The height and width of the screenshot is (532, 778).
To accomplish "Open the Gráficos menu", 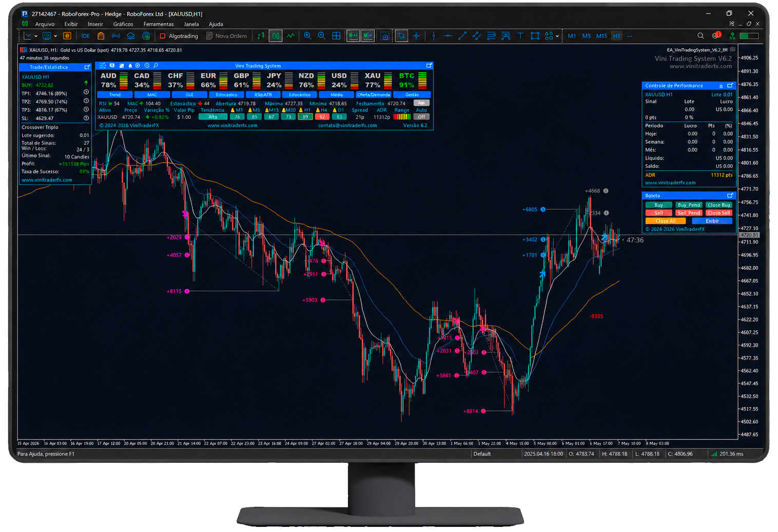I will (x=123, y=24).
